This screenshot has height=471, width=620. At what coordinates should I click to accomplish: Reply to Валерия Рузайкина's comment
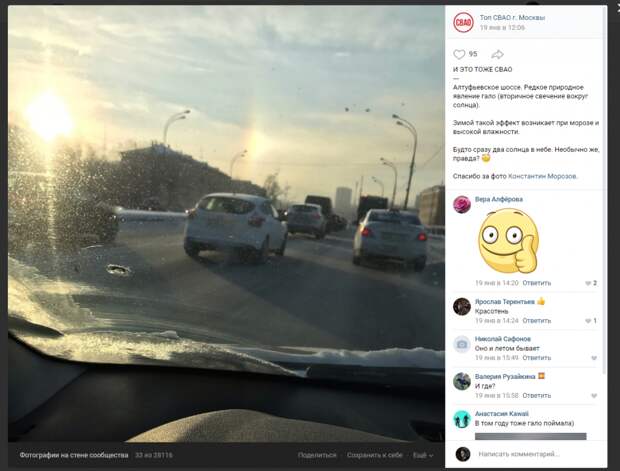click(x=537, y=395)
